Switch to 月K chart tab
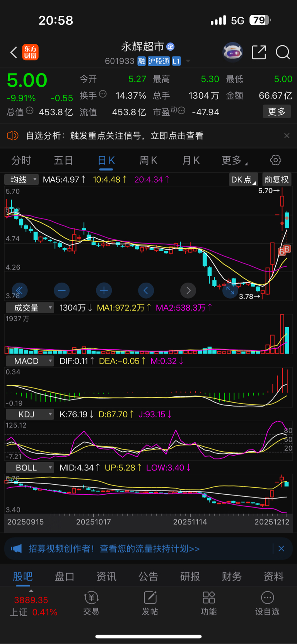The image size is (297, 644). tap(191, 161)
